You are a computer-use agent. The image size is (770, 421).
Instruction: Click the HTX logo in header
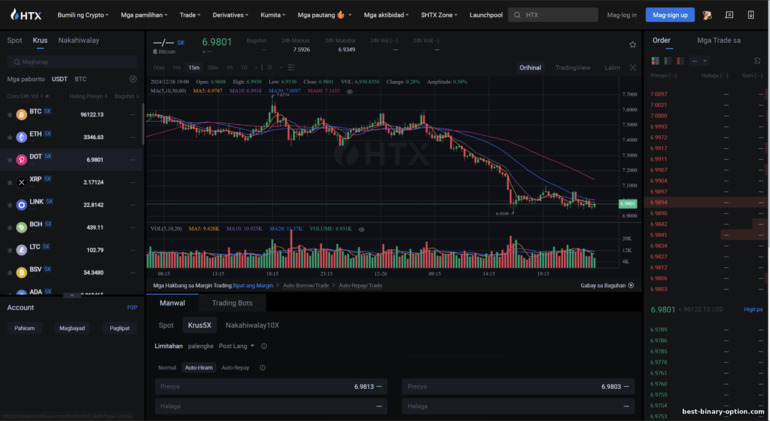[x=26, y=15]
